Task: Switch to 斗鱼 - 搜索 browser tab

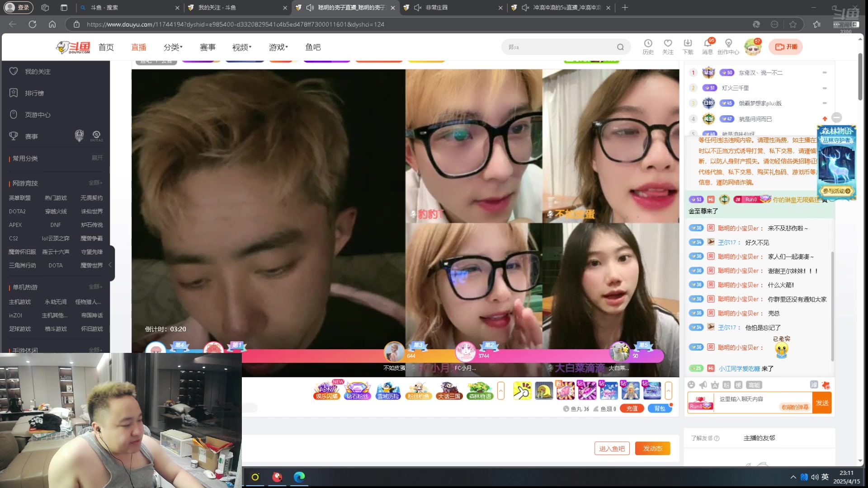Action: click(129, 8)
